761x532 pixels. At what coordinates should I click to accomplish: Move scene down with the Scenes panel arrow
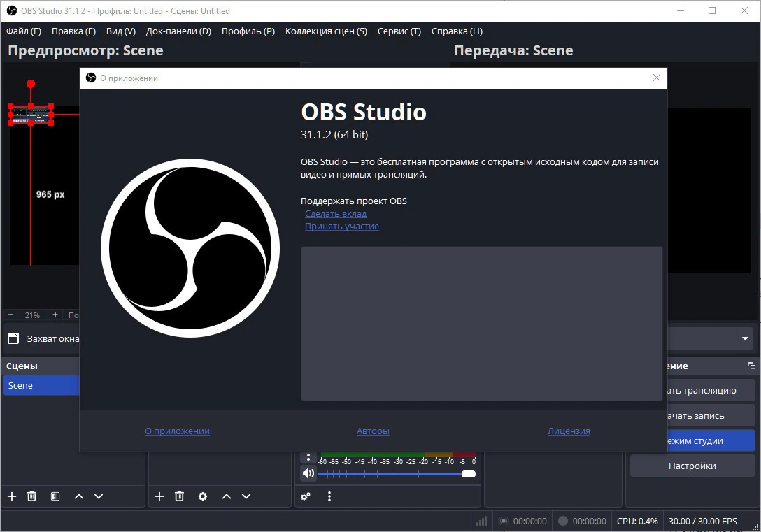(99, 496)
